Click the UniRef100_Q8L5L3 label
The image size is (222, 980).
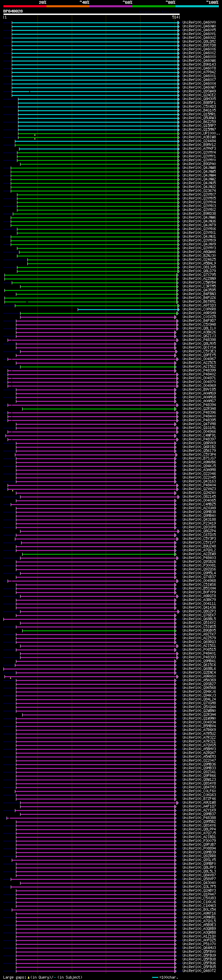pyautogui.click(x=199, y=871)
